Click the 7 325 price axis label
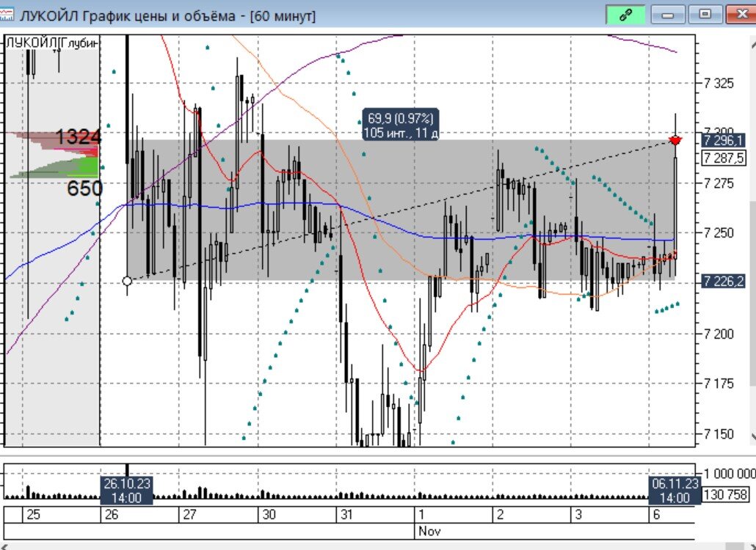This screenshot has height=550, width=756. [719, 84]
